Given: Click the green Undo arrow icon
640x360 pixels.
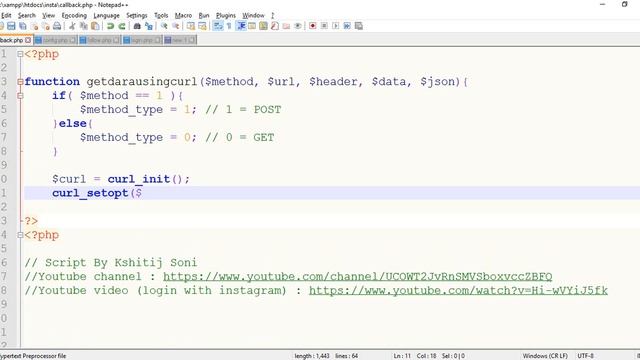Looking at the screenshot, I should pyautogui.click(x=110, y=26).
